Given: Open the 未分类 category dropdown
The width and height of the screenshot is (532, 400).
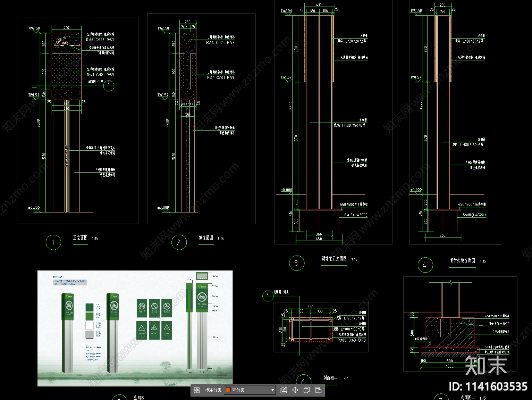Looking at the screenshot, I should [272, 390].
